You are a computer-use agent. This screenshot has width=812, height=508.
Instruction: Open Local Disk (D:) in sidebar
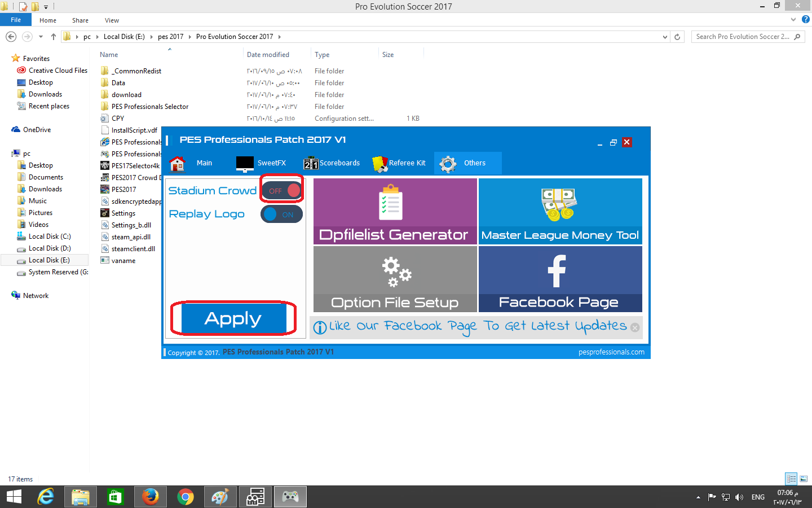pos(50,248)
